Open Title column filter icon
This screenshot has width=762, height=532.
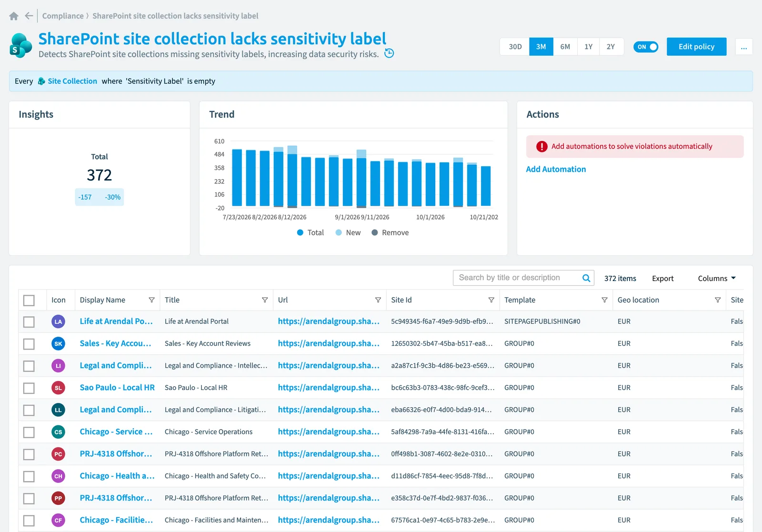pos(265,300)
